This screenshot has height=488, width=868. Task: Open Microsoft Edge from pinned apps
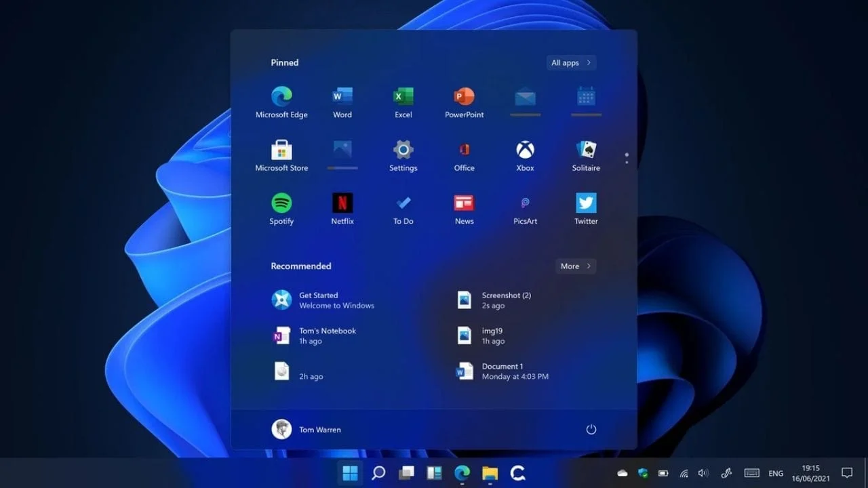click(x=281, y=102)
